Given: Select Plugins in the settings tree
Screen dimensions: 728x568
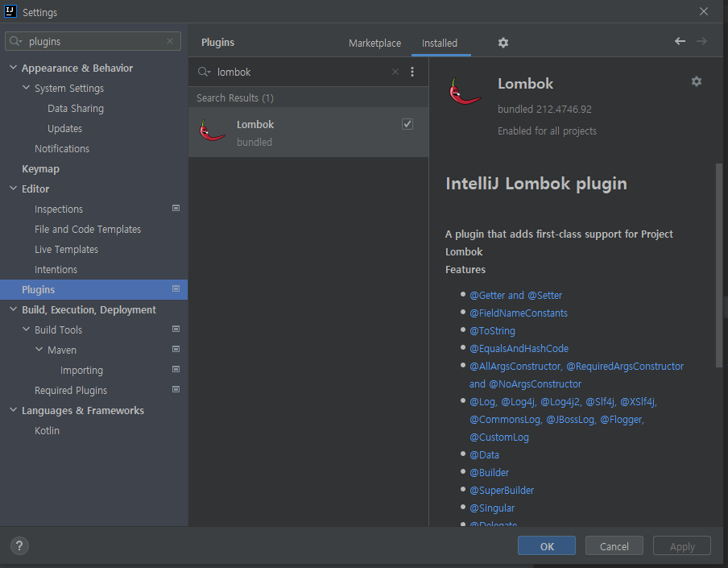Looking at the screenshot, I should 93,289.
